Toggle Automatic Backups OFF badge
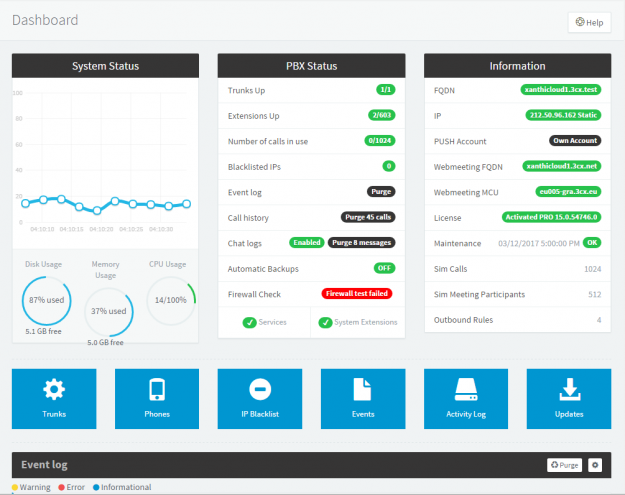Viewport: 625px width, 495px height. click(384, 268)
